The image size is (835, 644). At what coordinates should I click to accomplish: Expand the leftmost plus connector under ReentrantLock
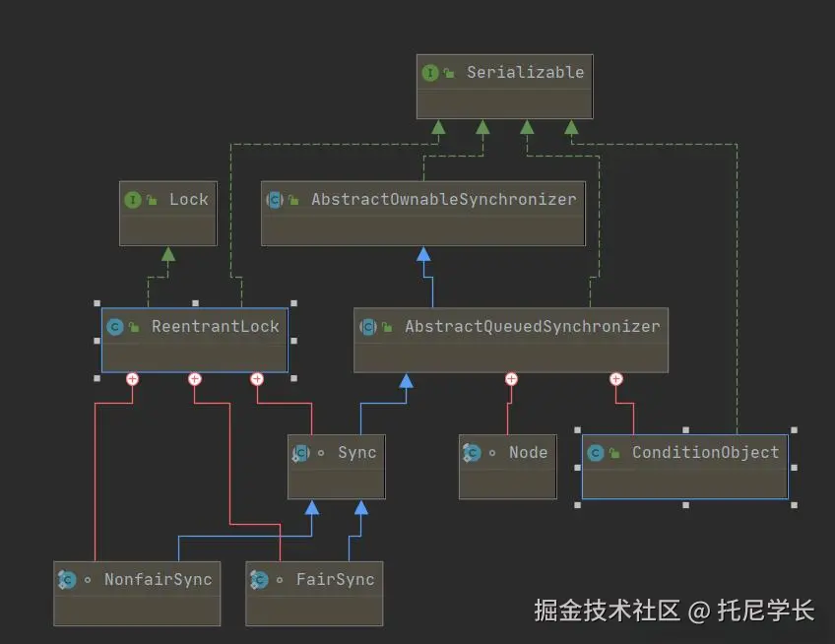click(132, 378)
